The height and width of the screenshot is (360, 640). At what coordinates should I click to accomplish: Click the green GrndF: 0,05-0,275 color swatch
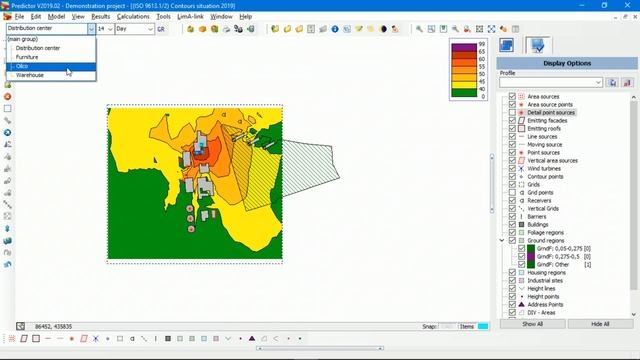[x=531, y=249]
